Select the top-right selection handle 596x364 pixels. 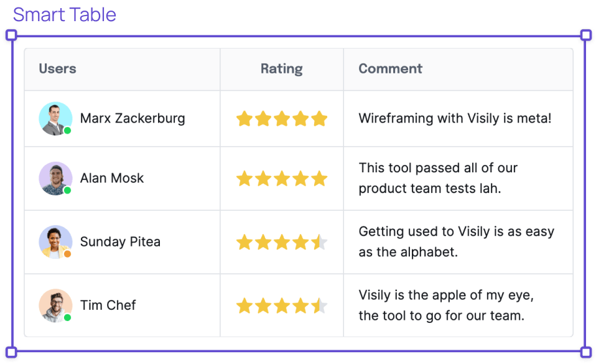586,35
